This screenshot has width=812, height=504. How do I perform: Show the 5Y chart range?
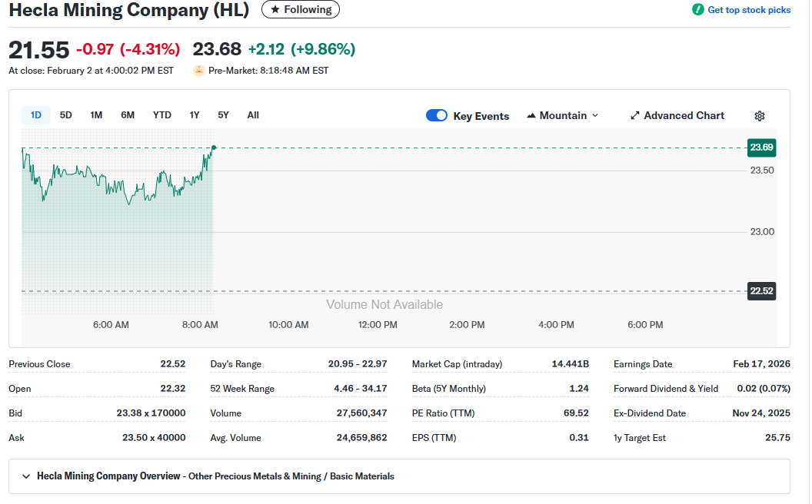[223, 115]
